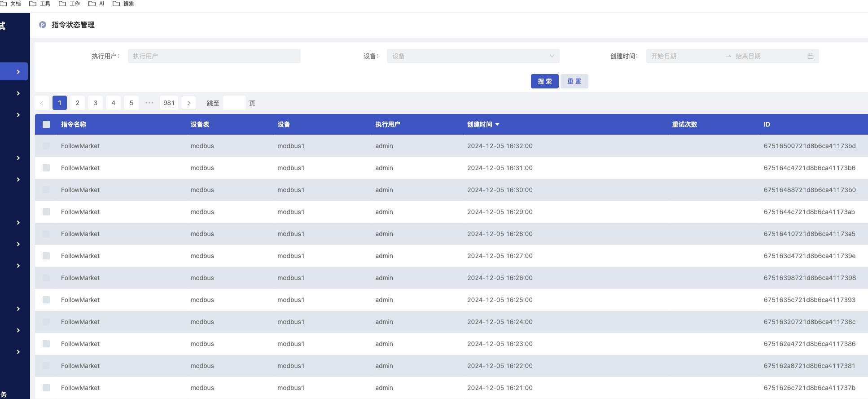Check the row created at 16:24:00
This screenshot has width=868, height=399.
pyautogui.click(x=46, y=322)
